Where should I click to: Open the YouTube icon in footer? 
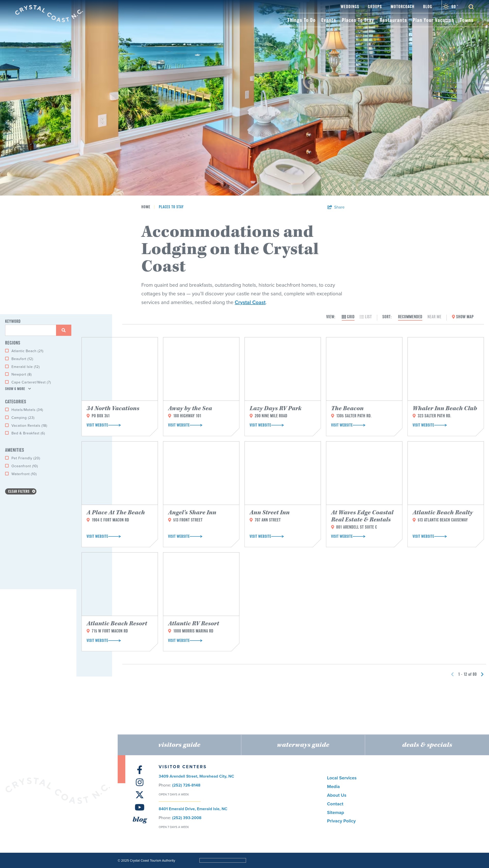[140, 807]
